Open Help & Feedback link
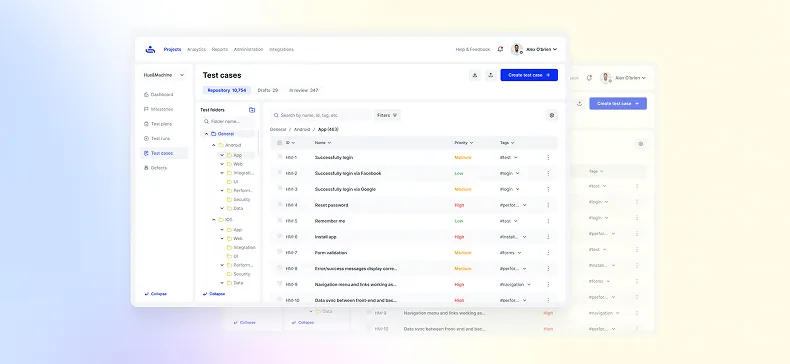The height and width of the screenshot is (364, 790). coord(473,49)
